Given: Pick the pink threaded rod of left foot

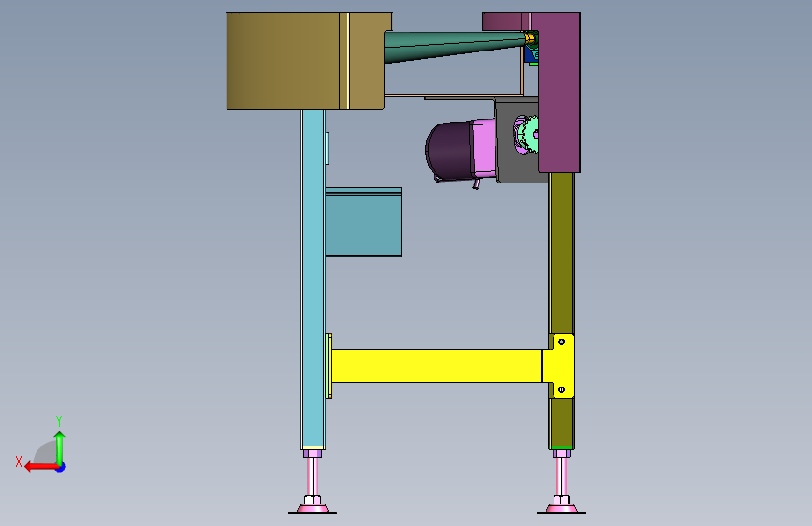Looking at the screenshot, I should (312, 476).
